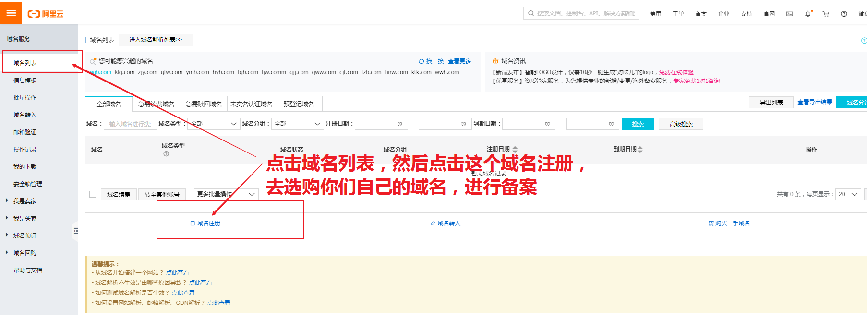This screenshot has width=868, height=315.
Task: Open 帮助与文档 in the sidebar
Action: tap(28, 270)
